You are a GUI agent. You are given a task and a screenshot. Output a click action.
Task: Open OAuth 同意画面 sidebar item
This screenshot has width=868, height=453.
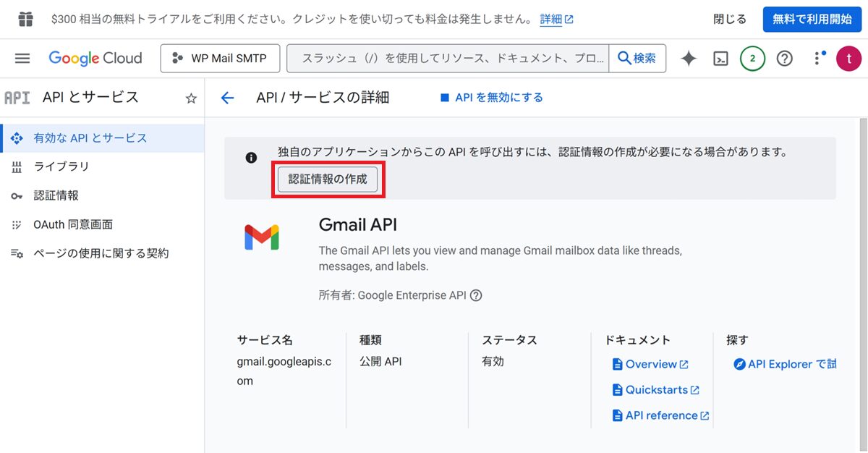coord(73,224)
